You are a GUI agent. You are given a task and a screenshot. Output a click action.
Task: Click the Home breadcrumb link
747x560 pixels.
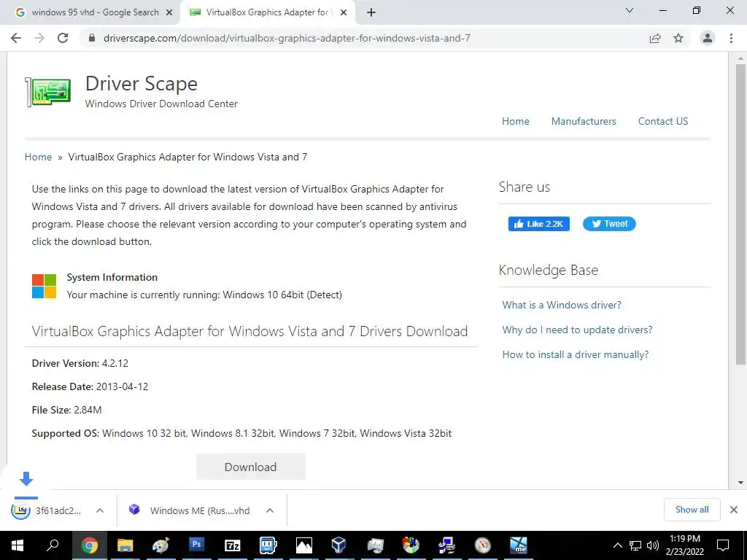coord(38,157)
